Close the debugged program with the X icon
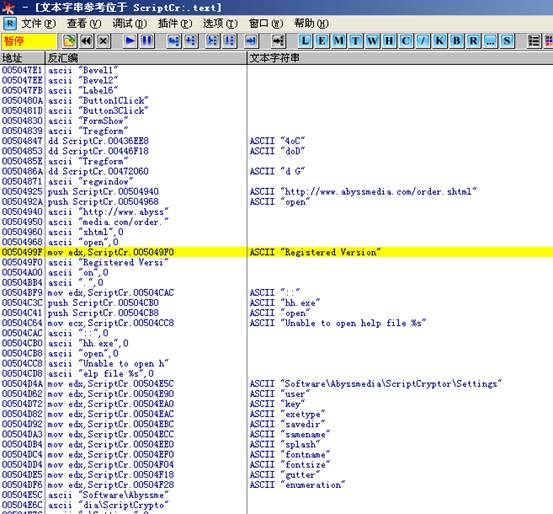Image resolution: width=553 pixels, height=514 pixels. [x=103, y=41]
